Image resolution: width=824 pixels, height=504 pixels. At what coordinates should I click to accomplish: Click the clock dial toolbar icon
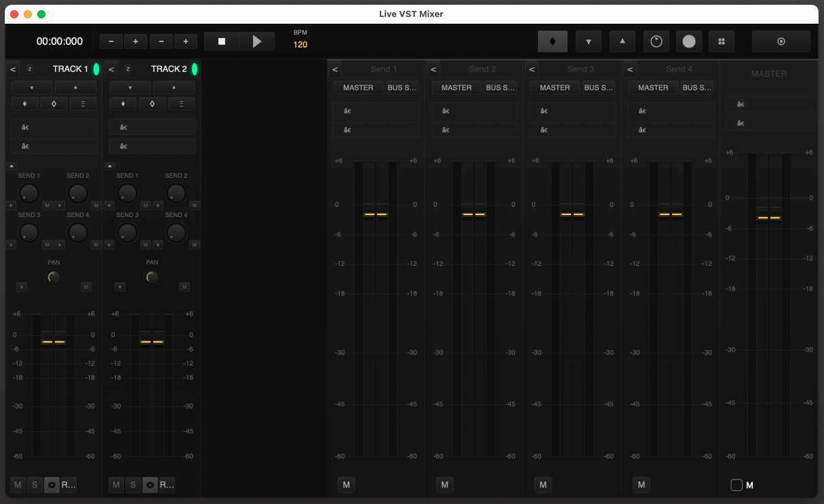click(656, 41)
